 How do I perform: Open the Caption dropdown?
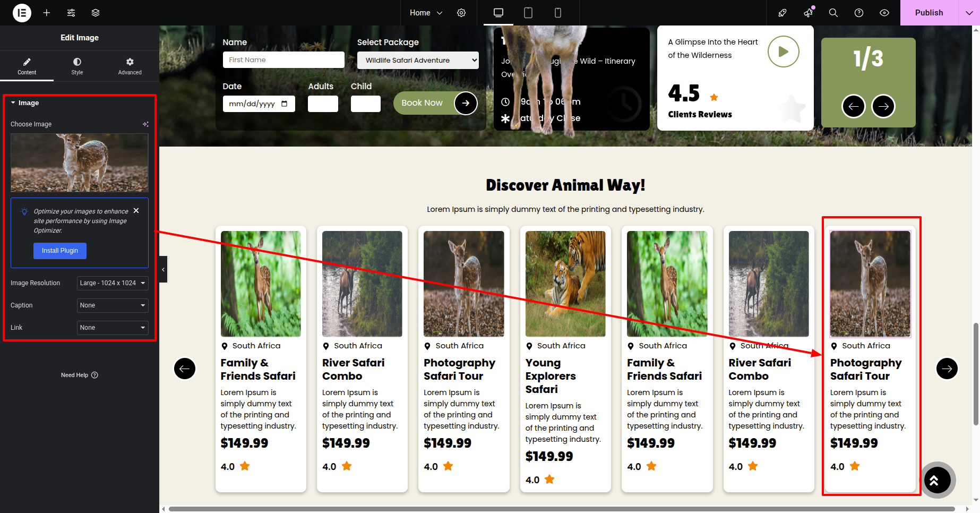[x=113, y=305]
